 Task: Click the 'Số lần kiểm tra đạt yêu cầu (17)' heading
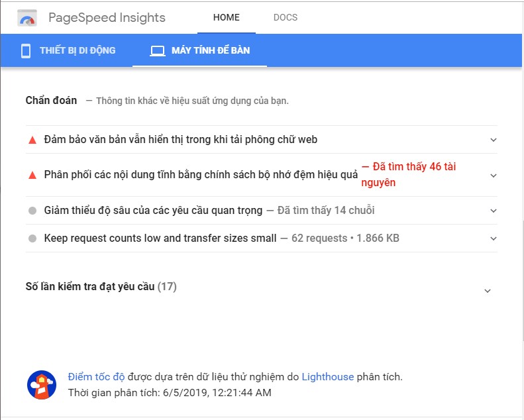[101, 286]
